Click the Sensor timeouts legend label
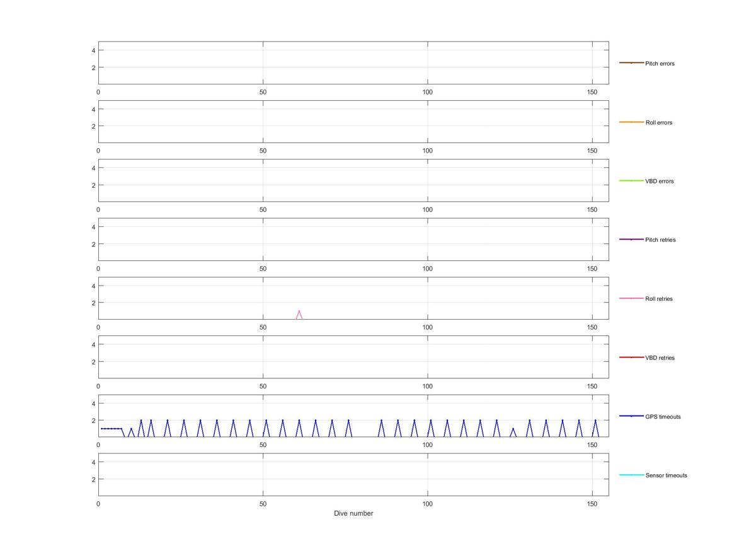 [666, 475]
